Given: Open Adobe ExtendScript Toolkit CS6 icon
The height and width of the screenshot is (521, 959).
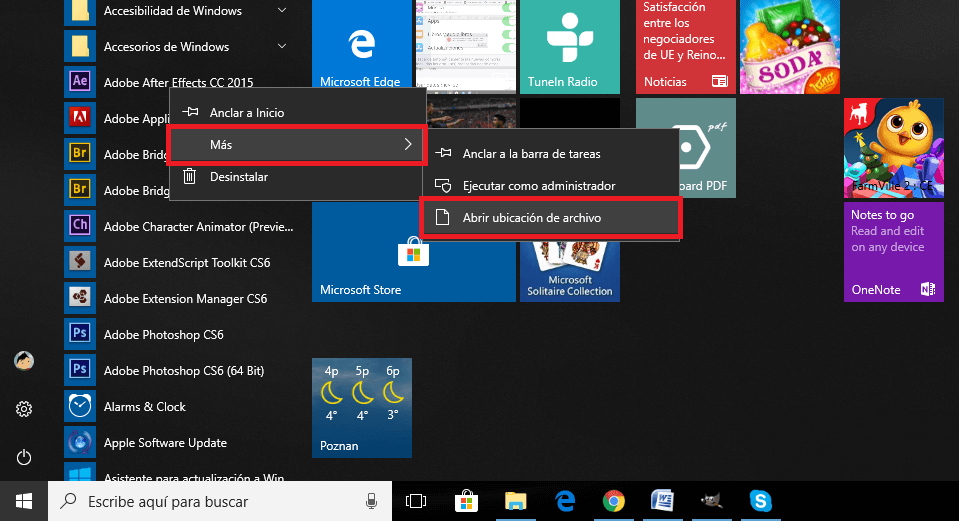Looking at the screenshot, I should pyautogui.click(x=80, y=262).
